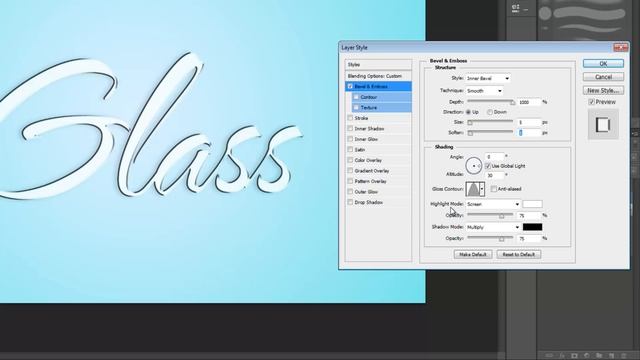The width and height of the screenshot is (640, 360).
Task: Click the white Highlight Mode color swatch
Action: point(533,204)
